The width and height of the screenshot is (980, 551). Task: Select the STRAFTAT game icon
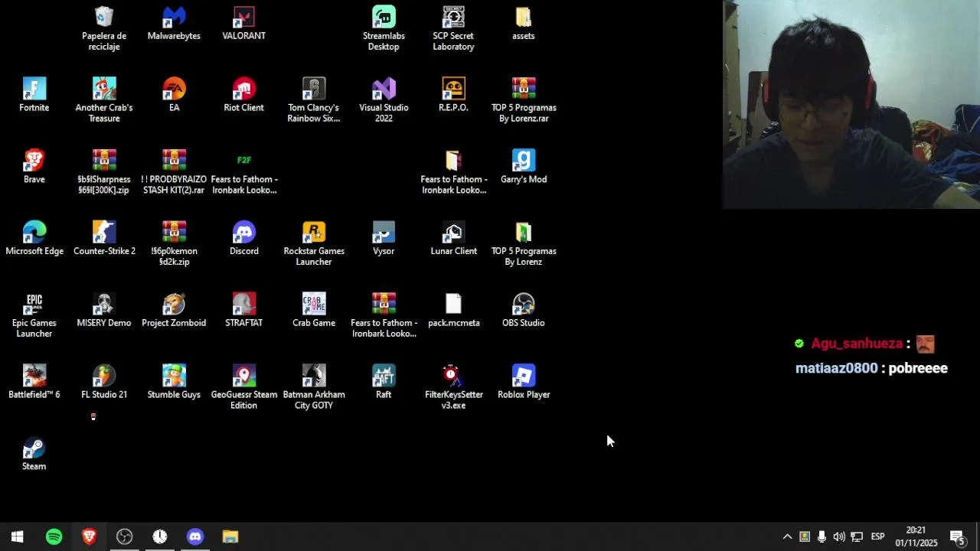(x=243, y=311)
